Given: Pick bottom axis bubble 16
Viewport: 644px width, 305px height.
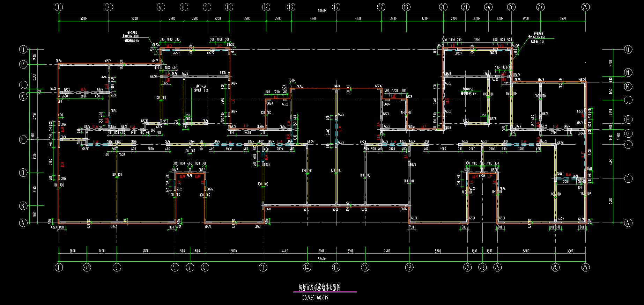Looking at the screenshot, I should click(x=365, y=268).
